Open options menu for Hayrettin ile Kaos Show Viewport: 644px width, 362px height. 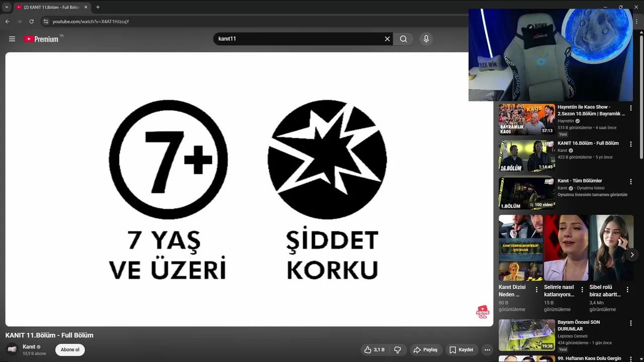coord(631,108)
